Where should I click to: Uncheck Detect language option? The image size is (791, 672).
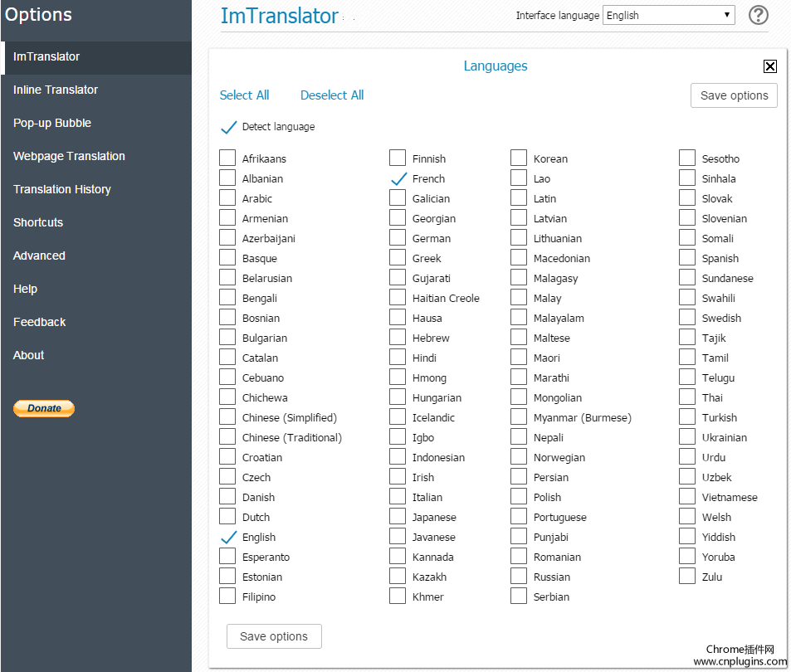228,127
